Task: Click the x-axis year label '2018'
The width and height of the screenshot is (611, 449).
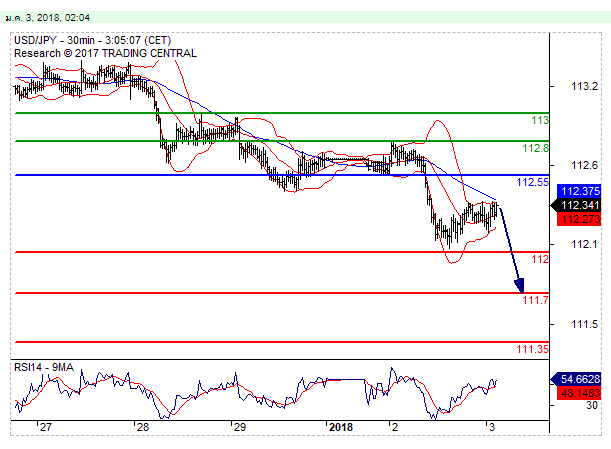Action: [341, 427]
